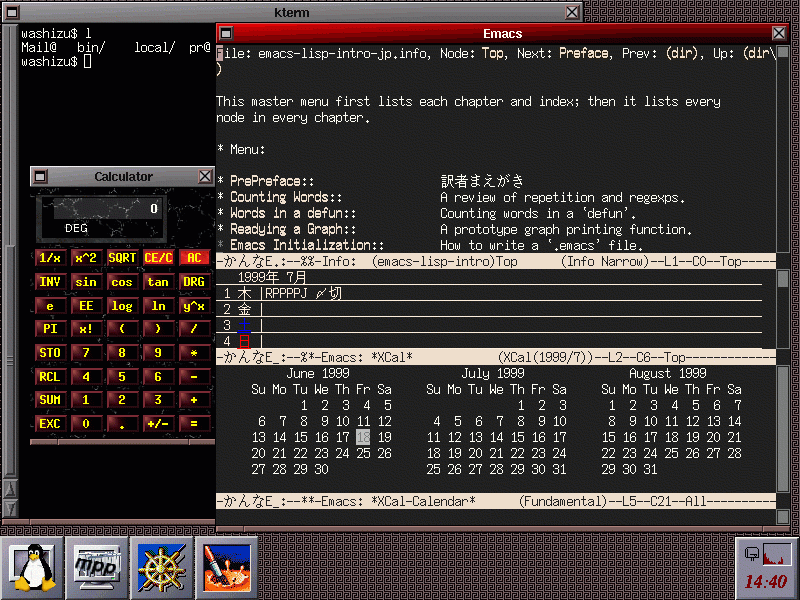Click the *XCal-Calendar* mode line
Screen dimensions: 800x600
tap(495, 502)
